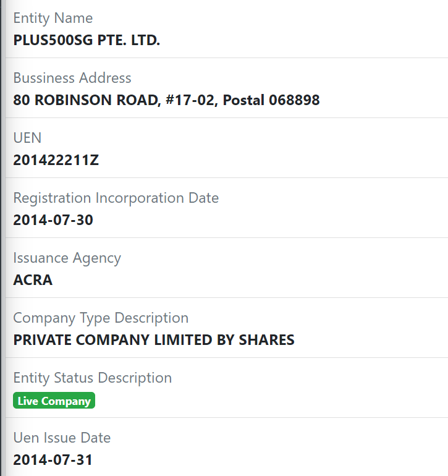Select the Entity Name field label
This screenshot has width=448, height=476.
pos(53,19)
